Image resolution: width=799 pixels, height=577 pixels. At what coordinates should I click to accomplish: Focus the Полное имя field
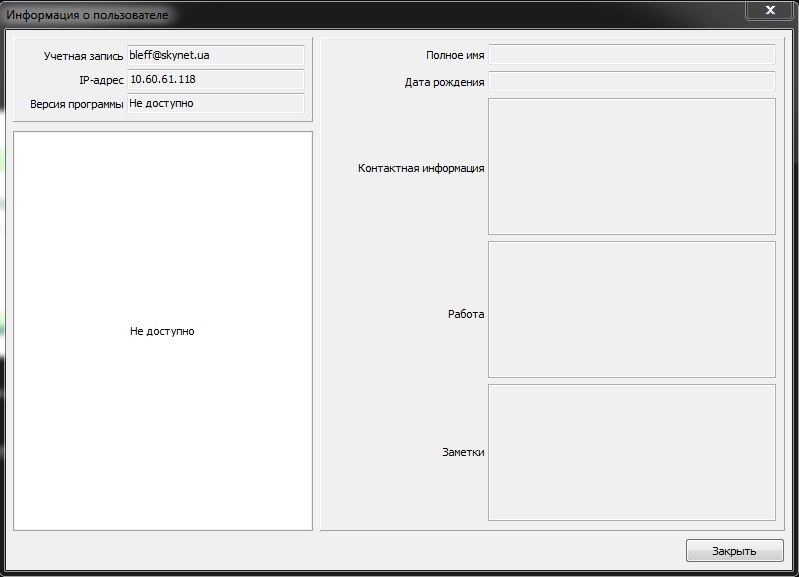coord(631,56)
